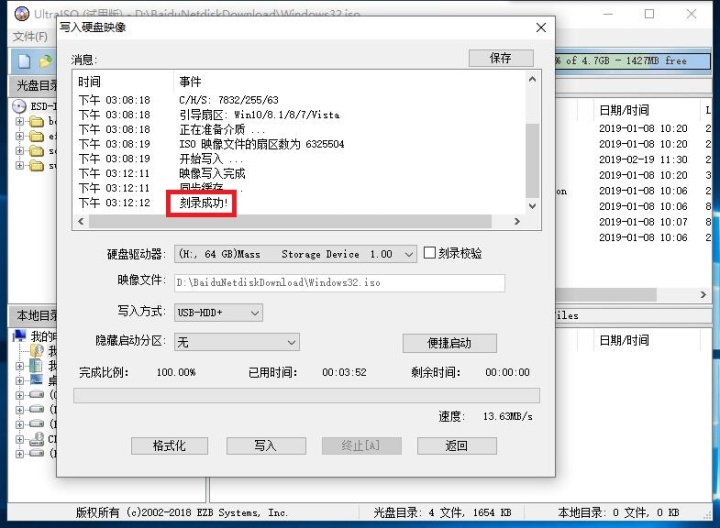Enable the 刻录校验 checkbox
This screenshot has width=720, height=528.
429,253
